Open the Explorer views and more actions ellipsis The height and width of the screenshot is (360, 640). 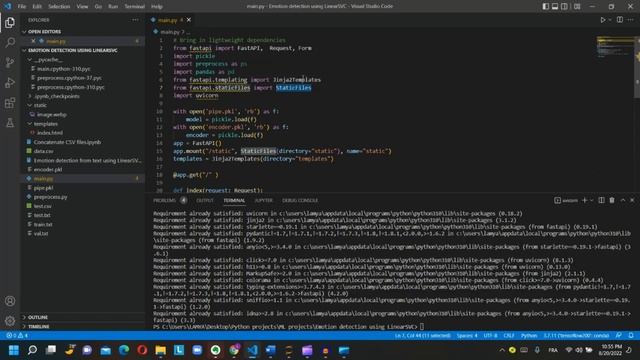click(x=135, y=20)
